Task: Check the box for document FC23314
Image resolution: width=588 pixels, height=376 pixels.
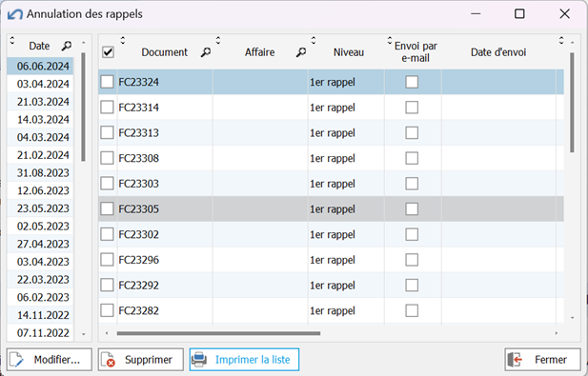Action: (107, 108)
